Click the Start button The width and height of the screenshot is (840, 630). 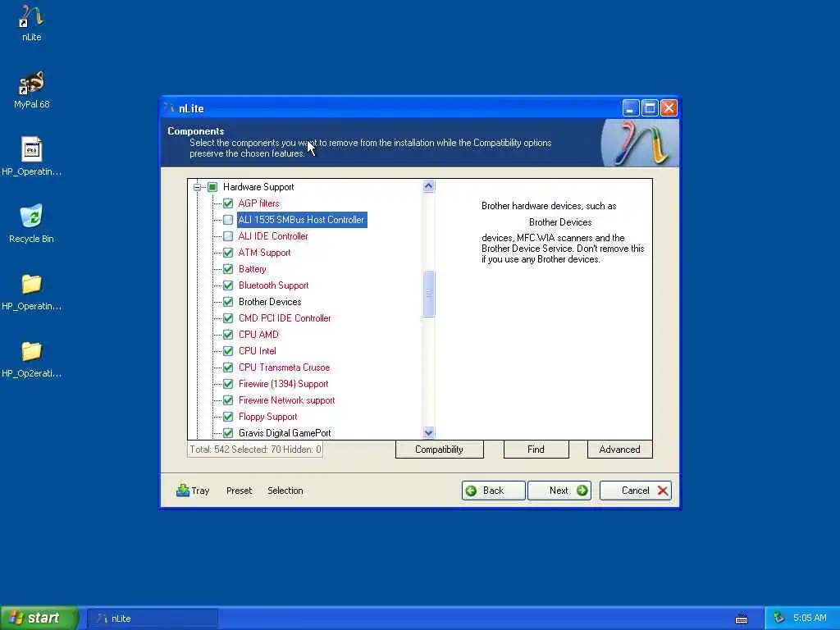click(x=39, y=619)
